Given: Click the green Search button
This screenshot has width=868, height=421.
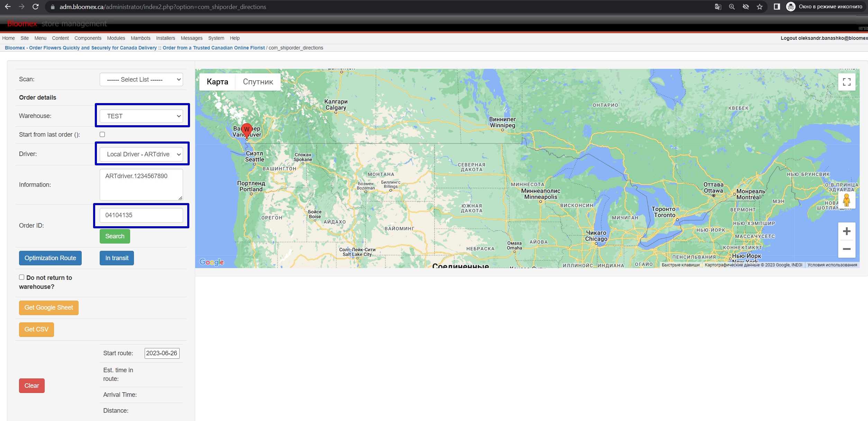Looking at the screenshot, I should pyautogui.click(x=115, y=236).
